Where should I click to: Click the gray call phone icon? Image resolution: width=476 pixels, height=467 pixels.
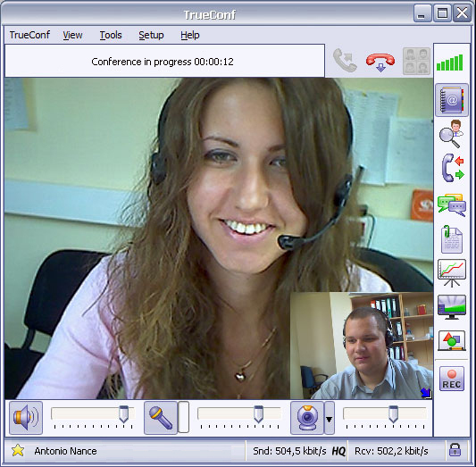pos(345,61)
